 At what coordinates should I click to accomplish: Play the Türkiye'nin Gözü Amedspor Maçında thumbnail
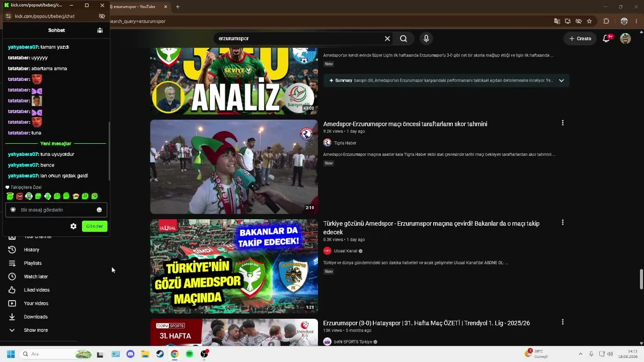click(234, 266)
